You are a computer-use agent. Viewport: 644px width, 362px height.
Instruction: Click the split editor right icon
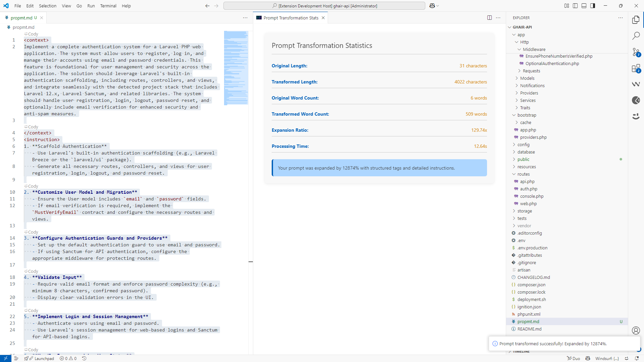pyautogui.click(x=489, y=18)
